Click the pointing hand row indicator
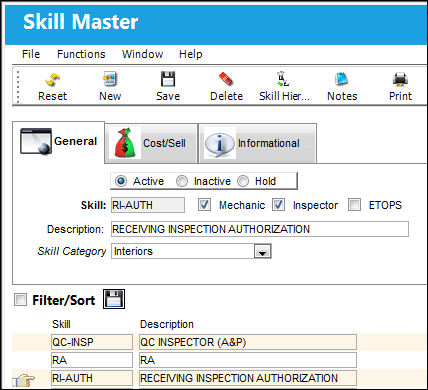 [x=24, y=380]
